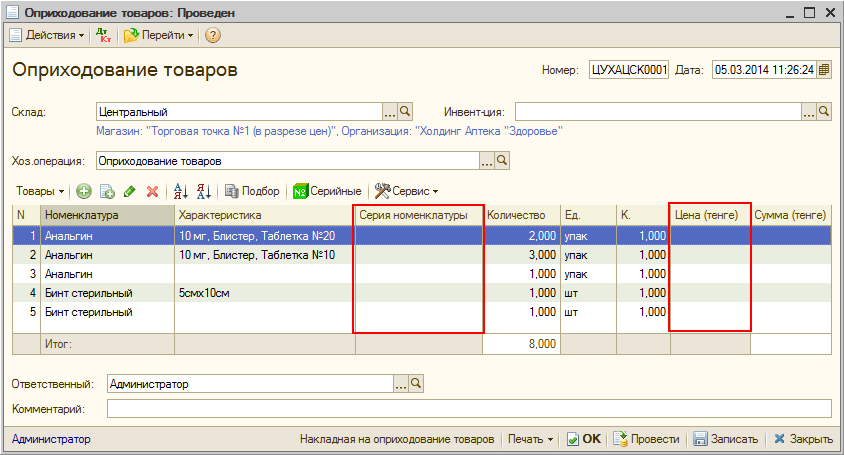Screen dimensions: 844x455
Task: Click the edit row pencil icon
Action: 130,191
